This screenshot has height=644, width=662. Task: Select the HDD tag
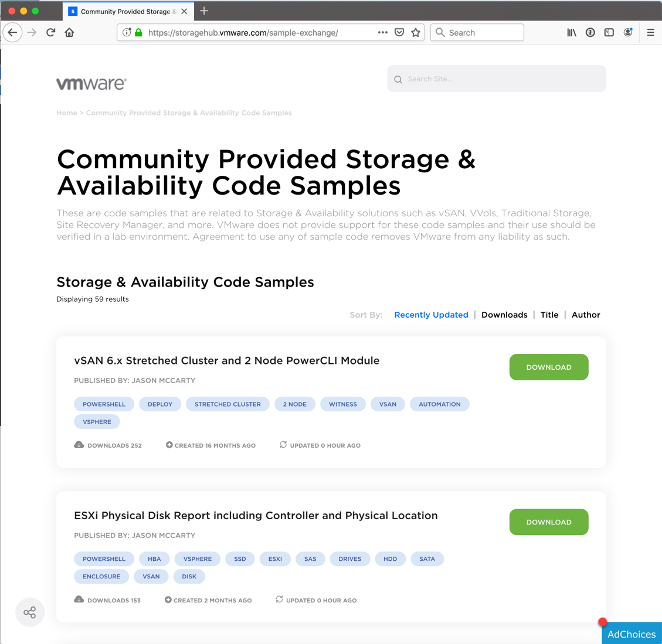point(390,559)
